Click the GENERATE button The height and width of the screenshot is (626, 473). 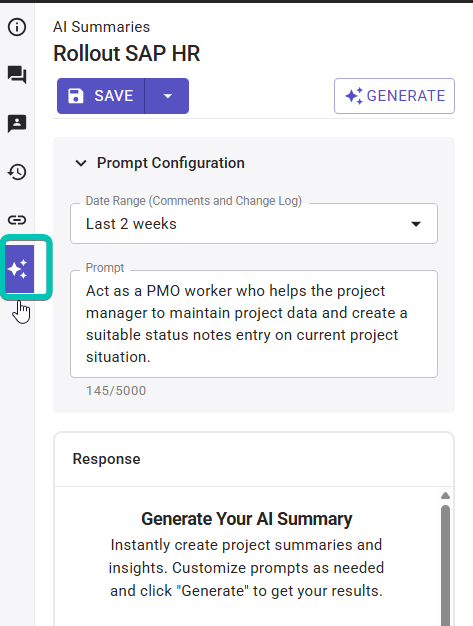394,96
